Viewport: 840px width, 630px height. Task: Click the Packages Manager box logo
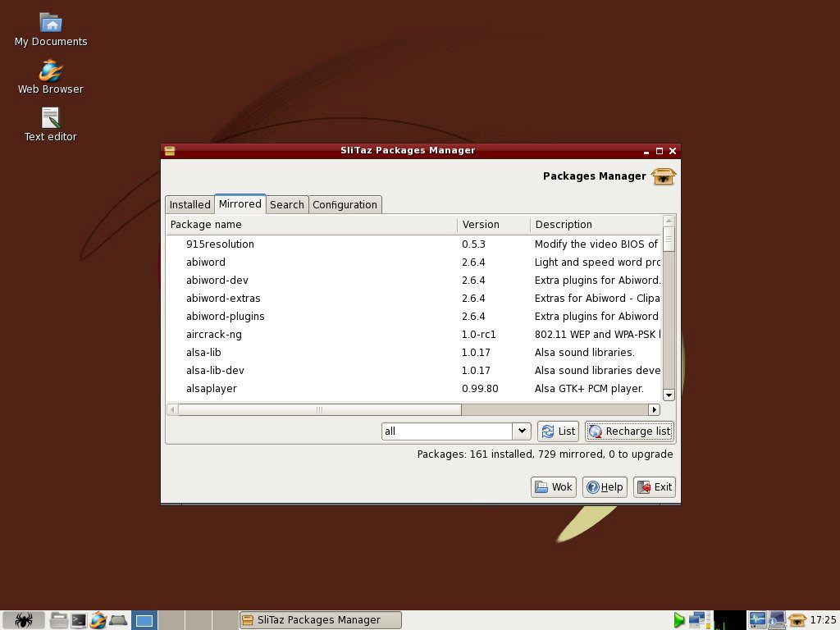coord(664,176)
